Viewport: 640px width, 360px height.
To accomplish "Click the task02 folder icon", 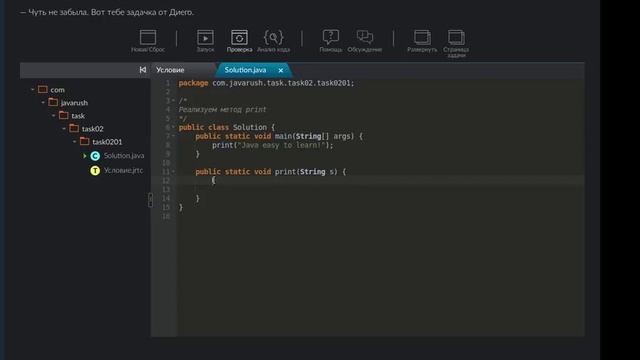I will [x=74, y=128].
